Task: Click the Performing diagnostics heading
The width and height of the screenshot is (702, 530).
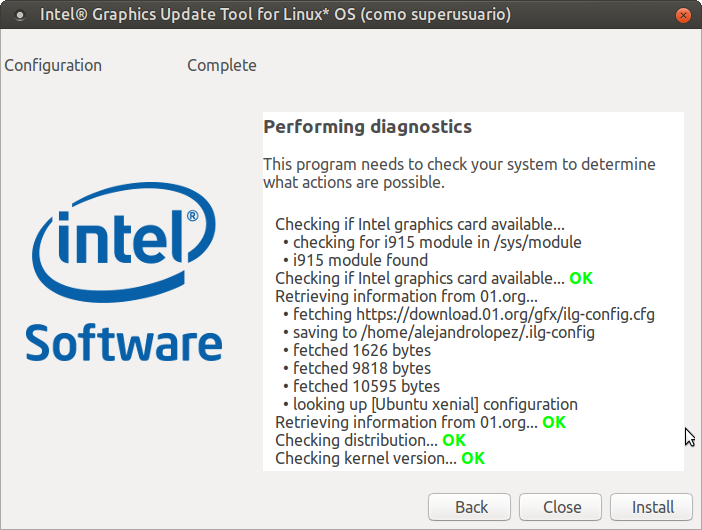Action: (x=367, y=127)
